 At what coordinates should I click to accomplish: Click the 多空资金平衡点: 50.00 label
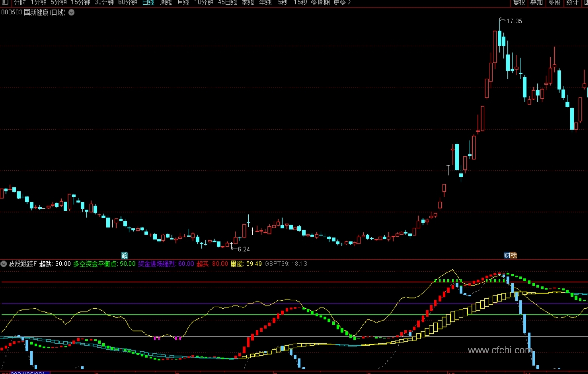click(104, 264)
